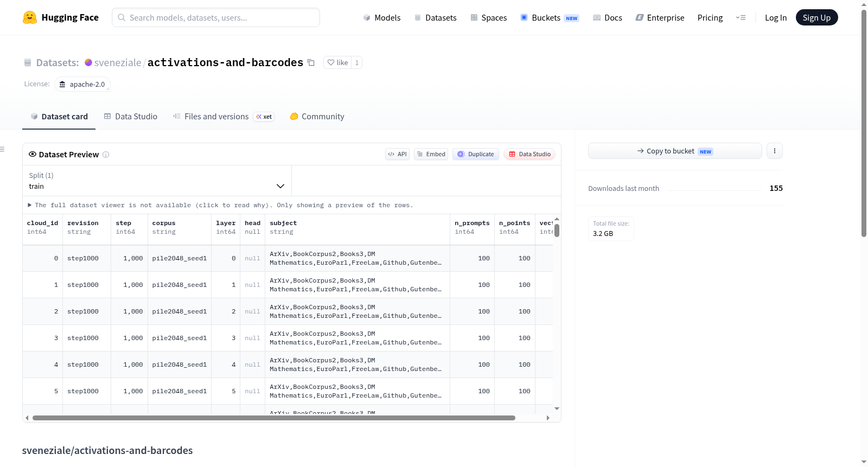
Task: Copy dataset name with the copy icon
Action: pos(311,62)
